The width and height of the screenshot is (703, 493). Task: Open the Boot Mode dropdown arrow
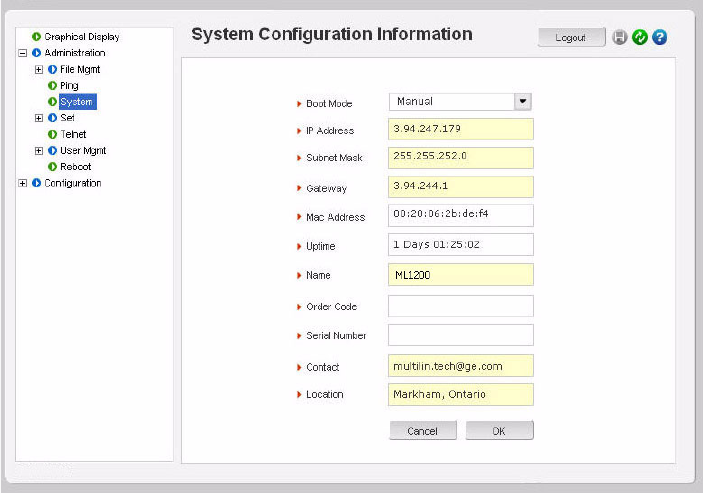pyautogui.click(x=523, y=102)
